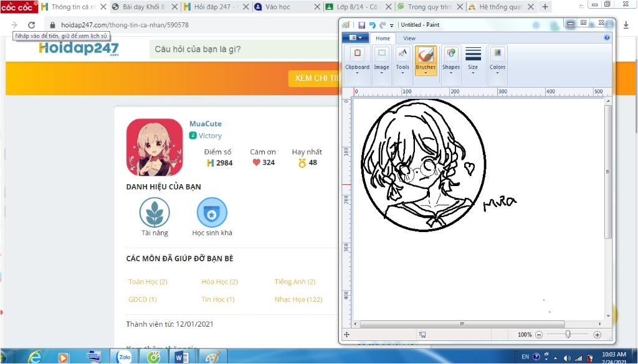Click the 2984 points score value

click(224, 163)
